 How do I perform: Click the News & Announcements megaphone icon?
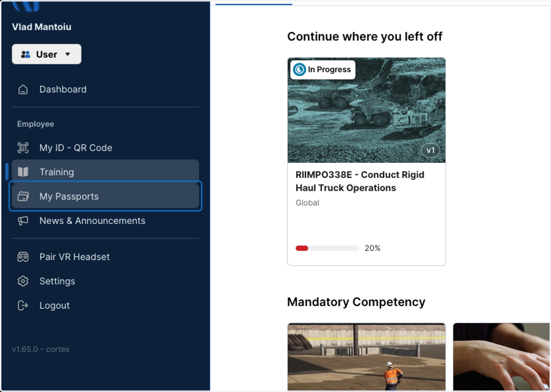(23, 221)
